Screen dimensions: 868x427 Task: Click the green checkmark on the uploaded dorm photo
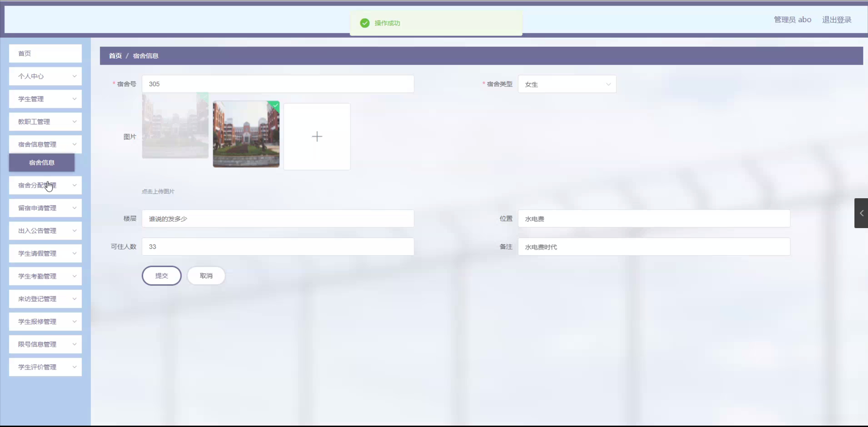[x=276, y=105]
